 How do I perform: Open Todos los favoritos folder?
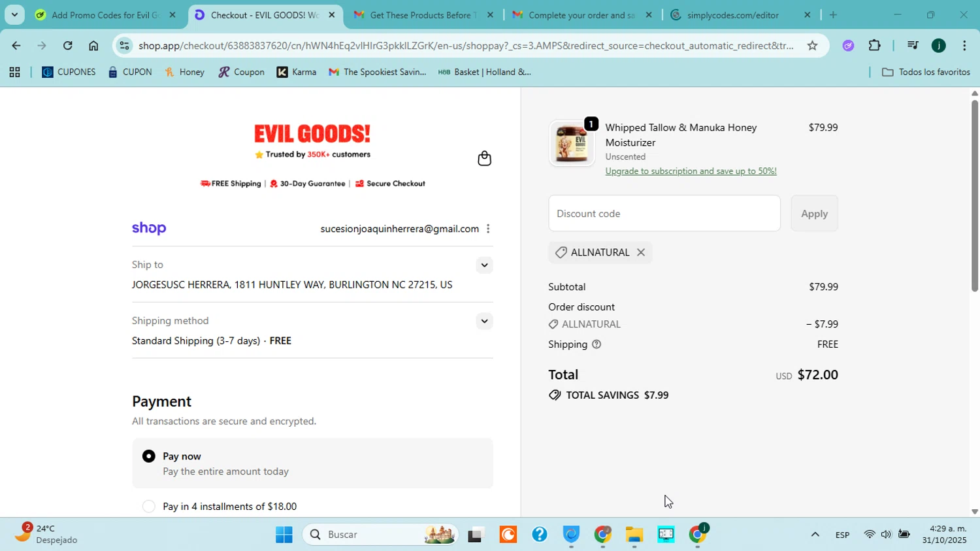coord(926,72)
